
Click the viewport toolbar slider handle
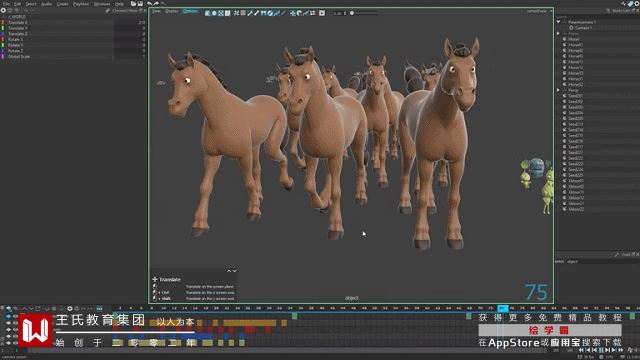352,13
